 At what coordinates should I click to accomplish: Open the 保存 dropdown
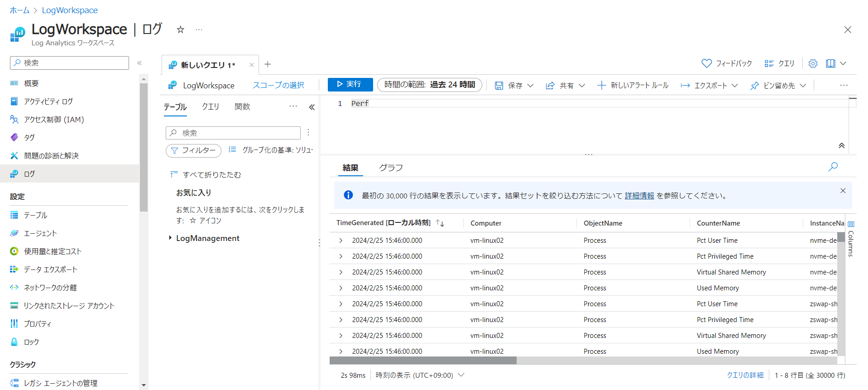point(514,85)
